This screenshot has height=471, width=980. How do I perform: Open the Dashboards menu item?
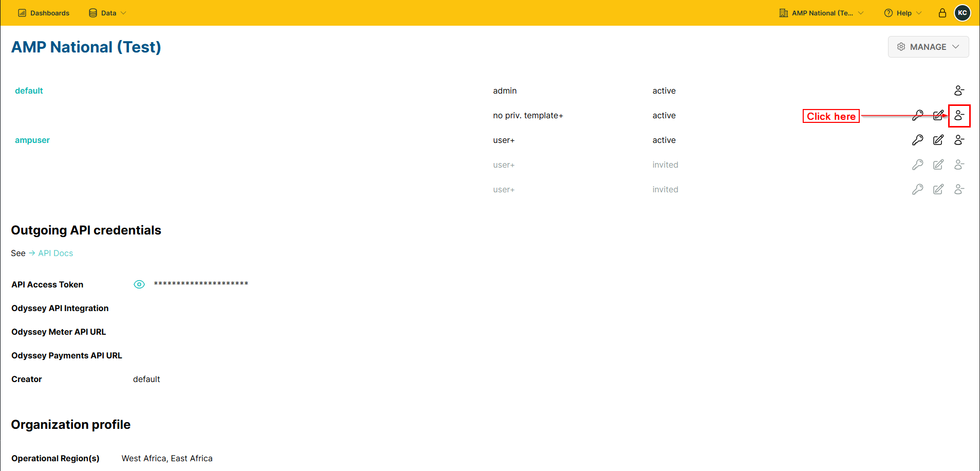coord(44,13)
